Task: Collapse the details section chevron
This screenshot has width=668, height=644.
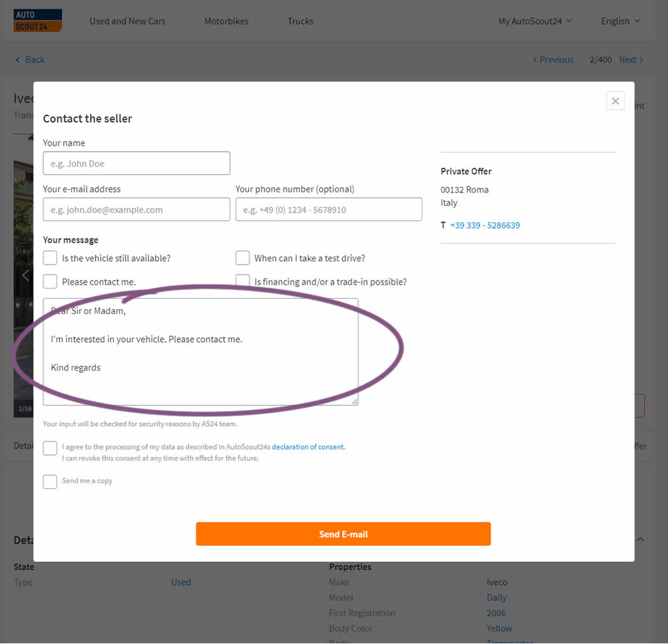Action: pos(640,539)
